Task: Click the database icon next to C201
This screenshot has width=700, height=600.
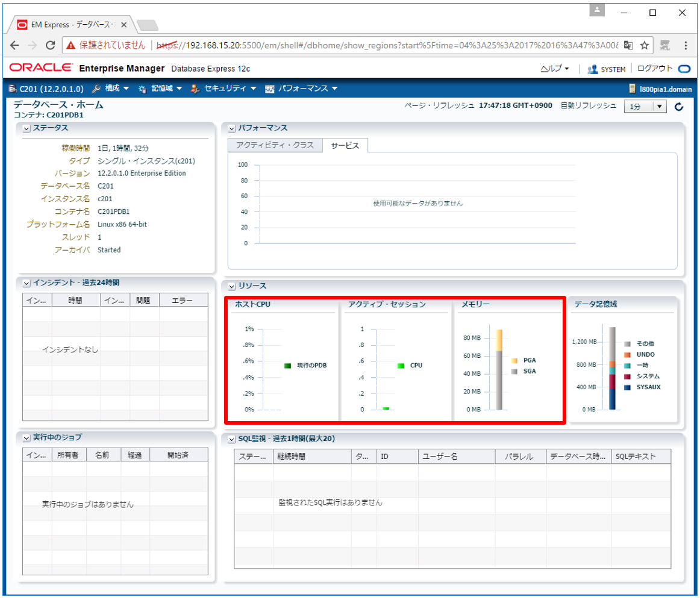Action: [x=13, y=89]
